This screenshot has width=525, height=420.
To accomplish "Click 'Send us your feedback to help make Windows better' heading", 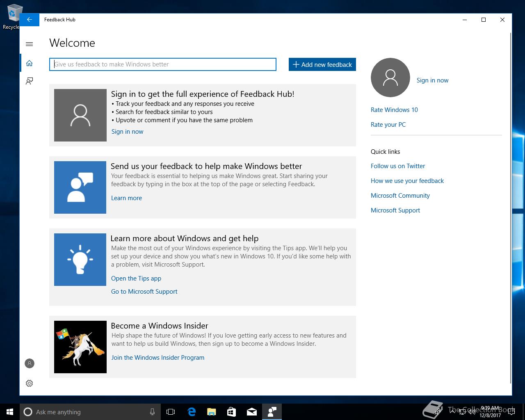I will pos(206,166).
